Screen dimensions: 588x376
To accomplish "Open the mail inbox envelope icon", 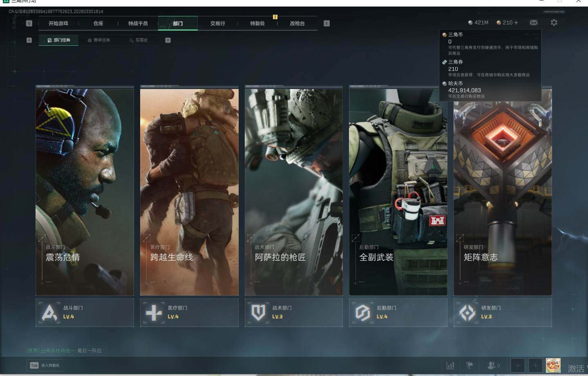I will coord(534,22).
